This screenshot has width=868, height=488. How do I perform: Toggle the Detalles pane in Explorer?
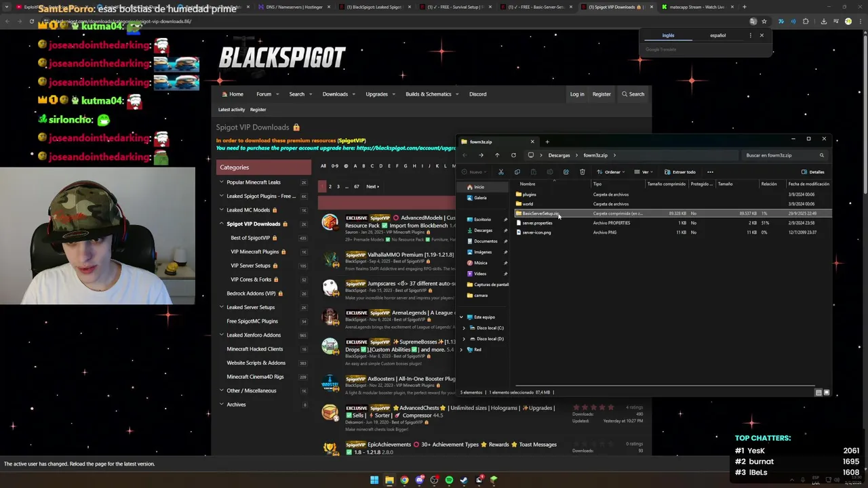(813, 172)
